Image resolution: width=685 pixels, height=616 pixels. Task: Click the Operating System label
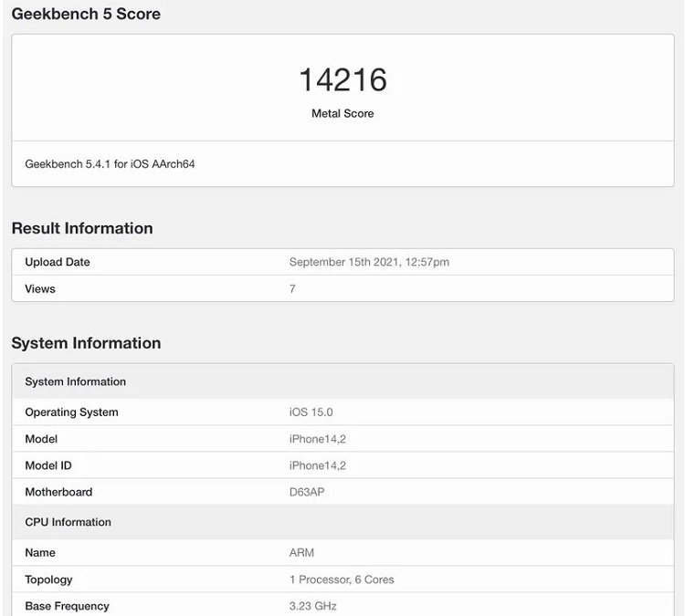(71, 412)
